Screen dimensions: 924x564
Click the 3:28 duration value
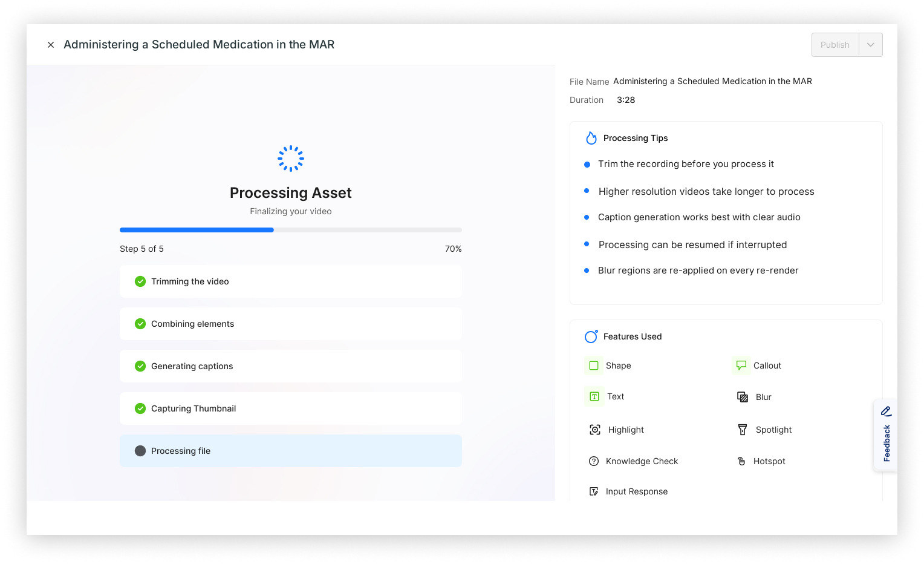626,100
